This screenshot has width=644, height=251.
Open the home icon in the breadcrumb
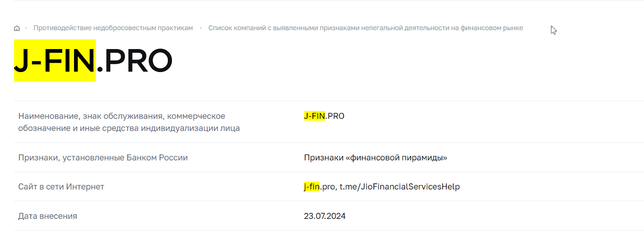(17, 28)
